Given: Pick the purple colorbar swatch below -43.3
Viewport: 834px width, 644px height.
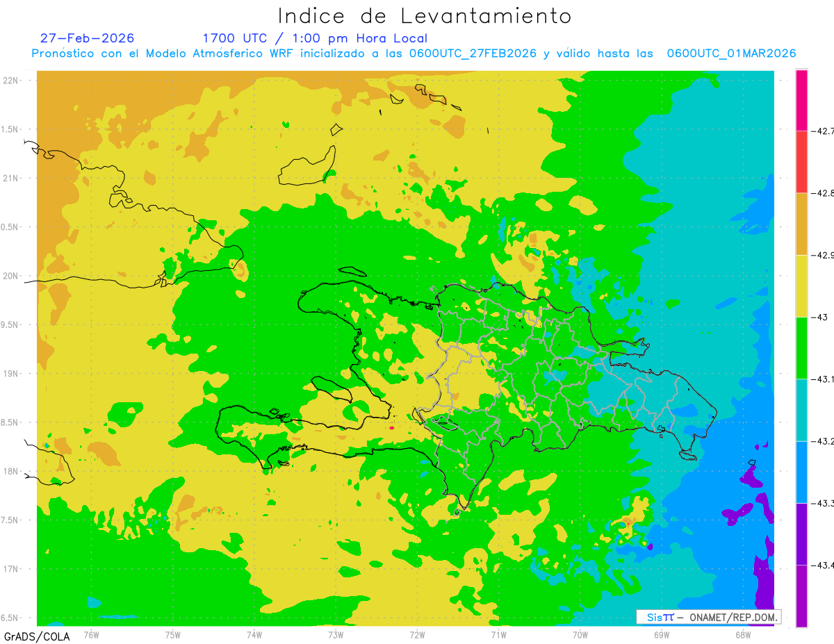Looking at the screenshot, I should (x=801, y=534).
